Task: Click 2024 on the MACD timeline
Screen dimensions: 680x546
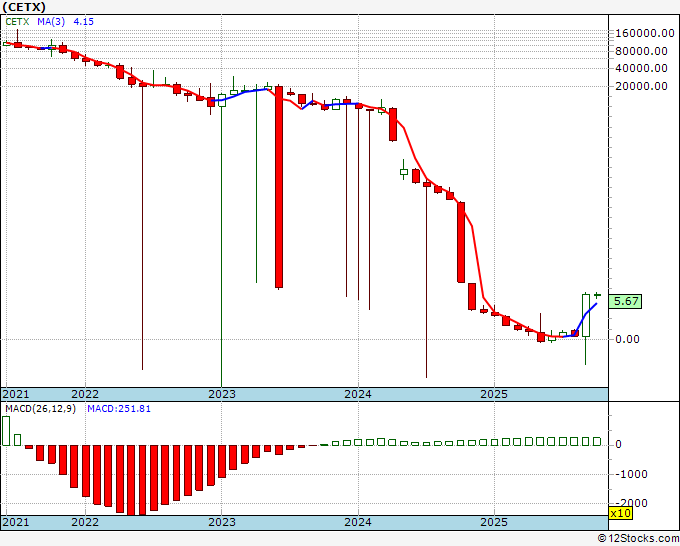Action: (x=358, y=522)
